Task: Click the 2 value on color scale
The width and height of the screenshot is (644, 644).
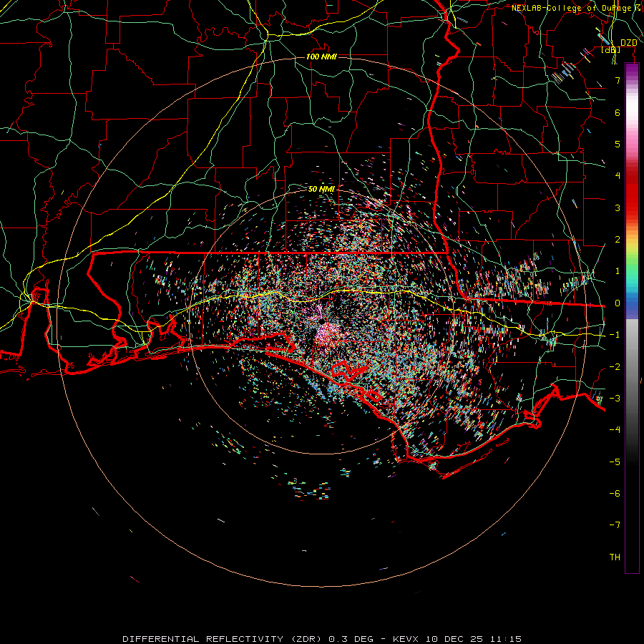Action: click(x=618, y=240)
